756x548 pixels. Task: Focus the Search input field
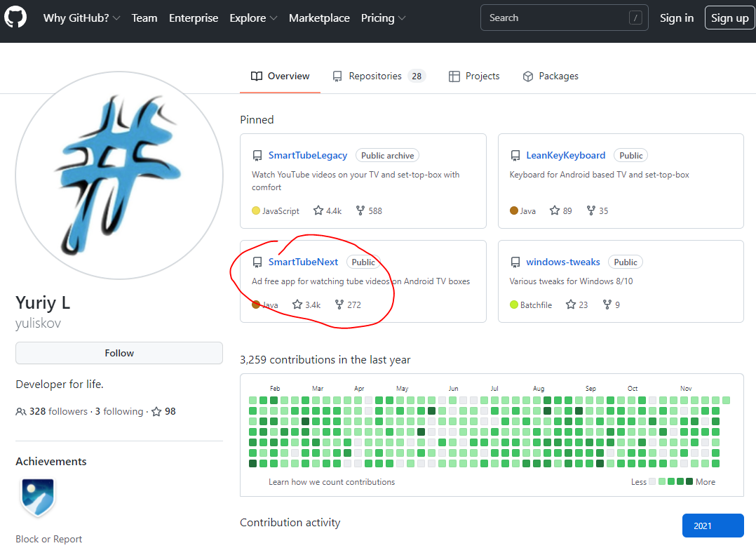(564, 18)
